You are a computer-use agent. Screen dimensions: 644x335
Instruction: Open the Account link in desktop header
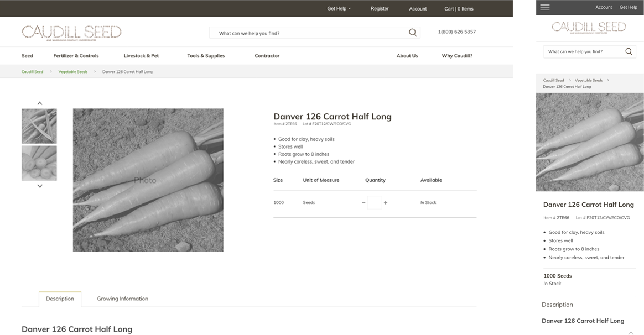[418, 9]
